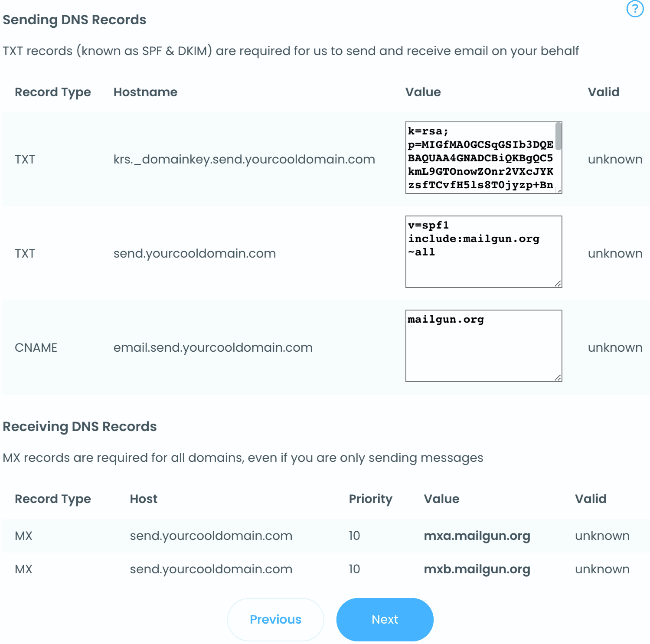Click the send.yourcooldomain.com TXT hostname

[x=195, y=253]
